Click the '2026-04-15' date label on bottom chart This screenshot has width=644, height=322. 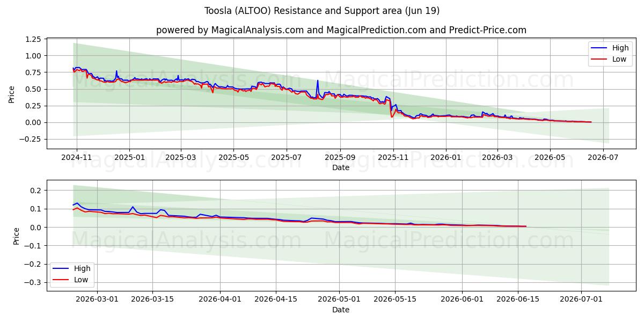(276, 299)
